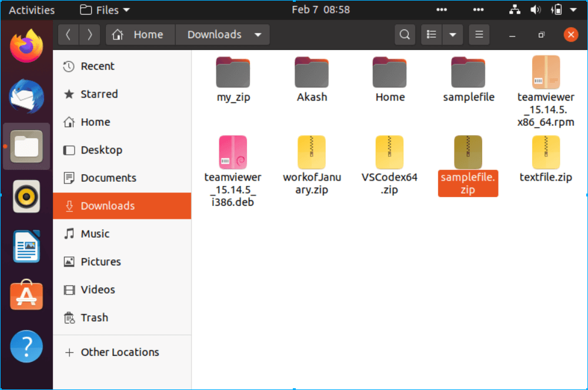Click the textfile.zip archive
This screenshot has height=390, width=588.
[x=546, y=152]
